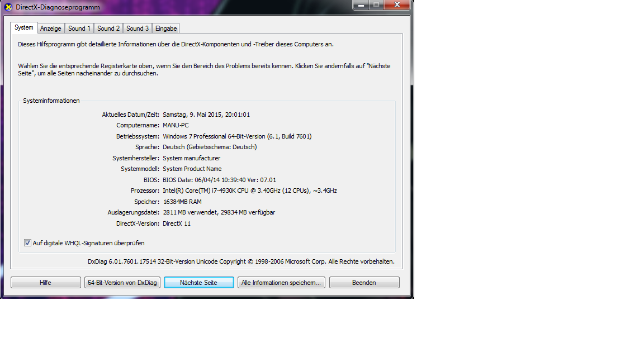Launch 64-Bit-Version von DxDiag
Screen dimensions: 644x362
[x=122, y=282]
